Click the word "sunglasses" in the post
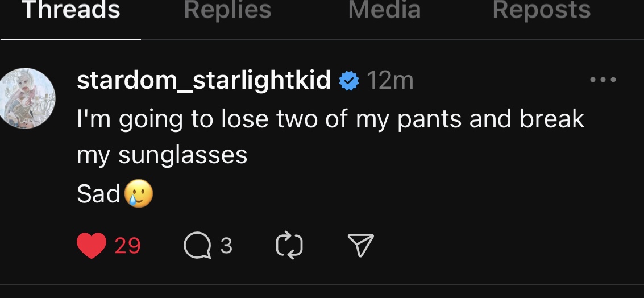Screen dimensions: 644x298 [182, 155]
